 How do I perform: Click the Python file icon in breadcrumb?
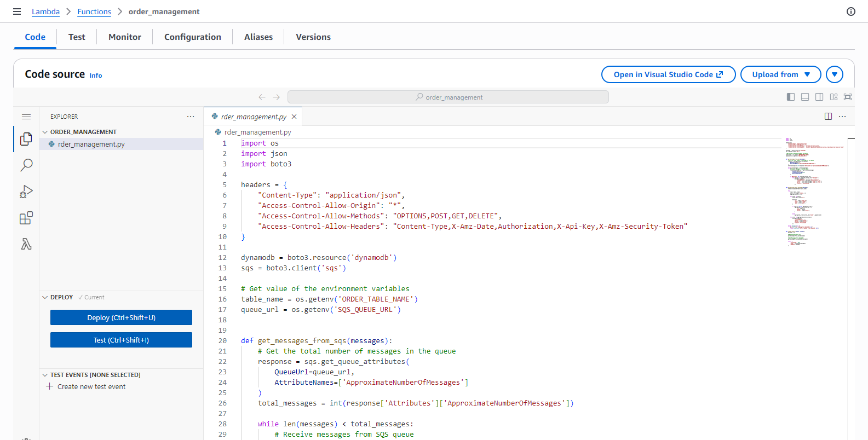pos(218,132)
